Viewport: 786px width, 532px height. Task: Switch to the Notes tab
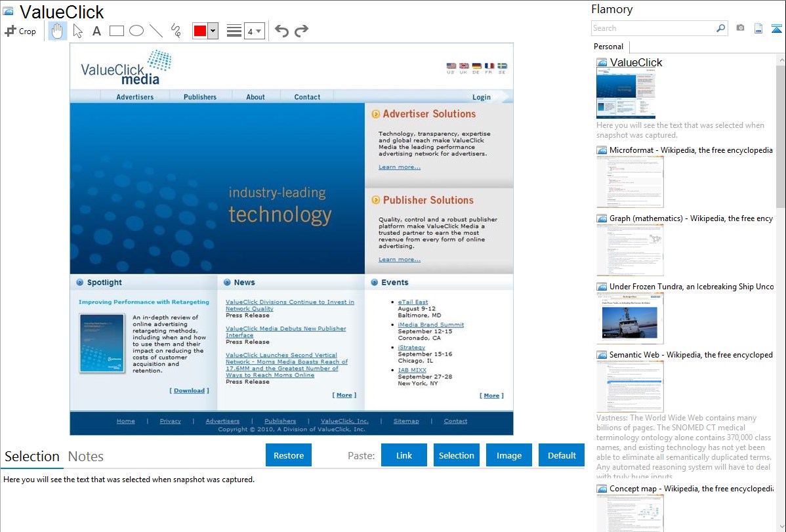pyautogui.click(x=86, y=457)
